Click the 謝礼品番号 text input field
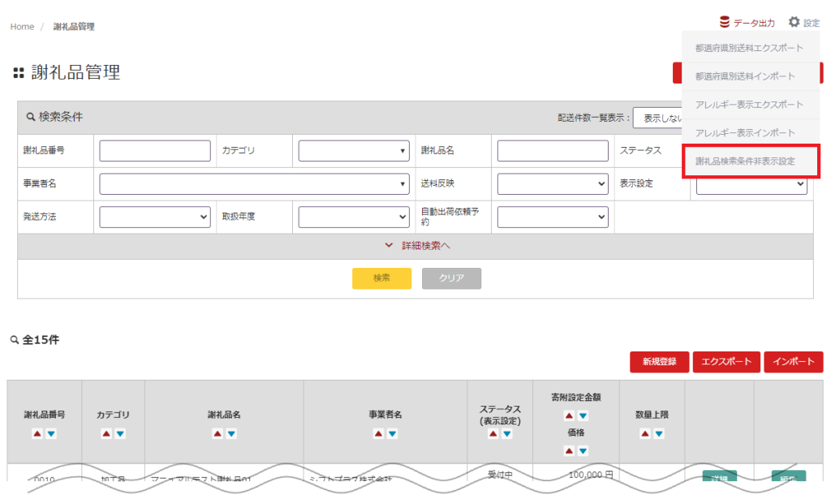The width and height of the screenshot is (831, 504). point(155,151)
